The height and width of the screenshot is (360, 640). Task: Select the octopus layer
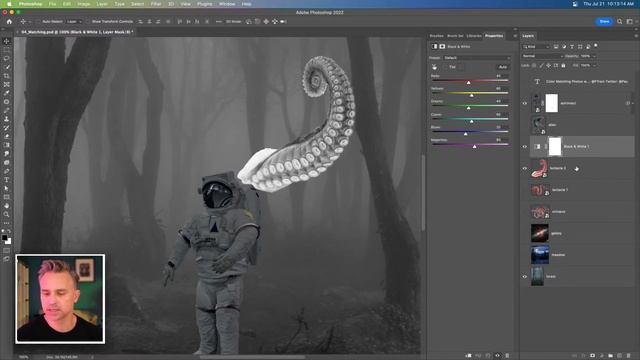tap(582, 211)
